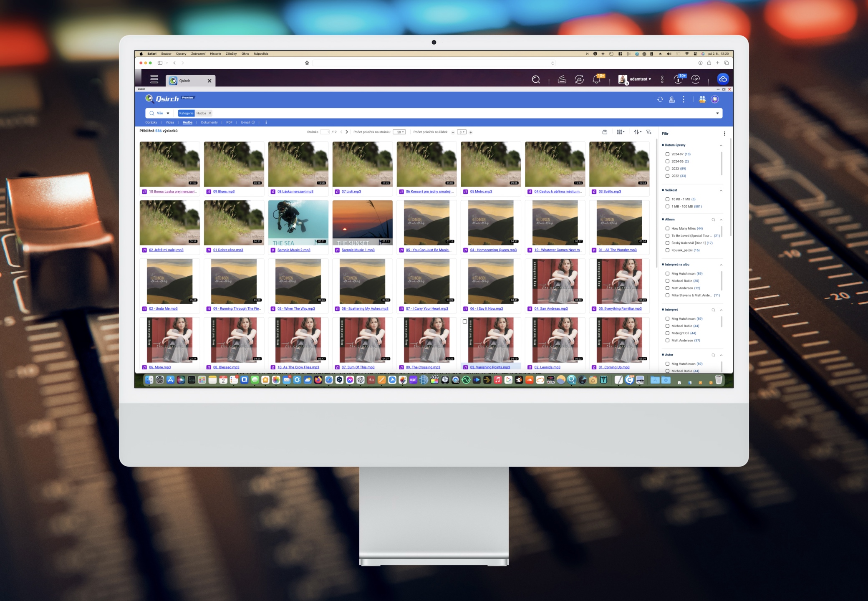Go to the next results page
The image size is (868, 601).
click(x=347, y=132)
